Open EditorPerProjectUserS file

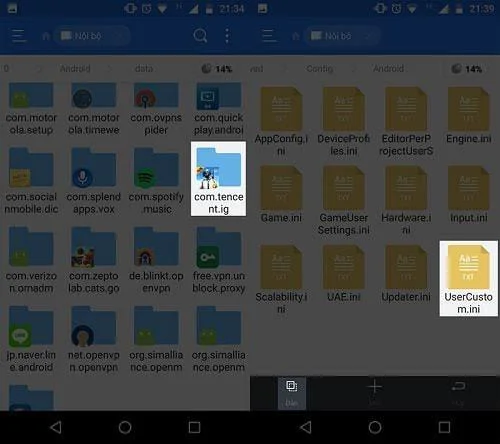click(406, 122)
